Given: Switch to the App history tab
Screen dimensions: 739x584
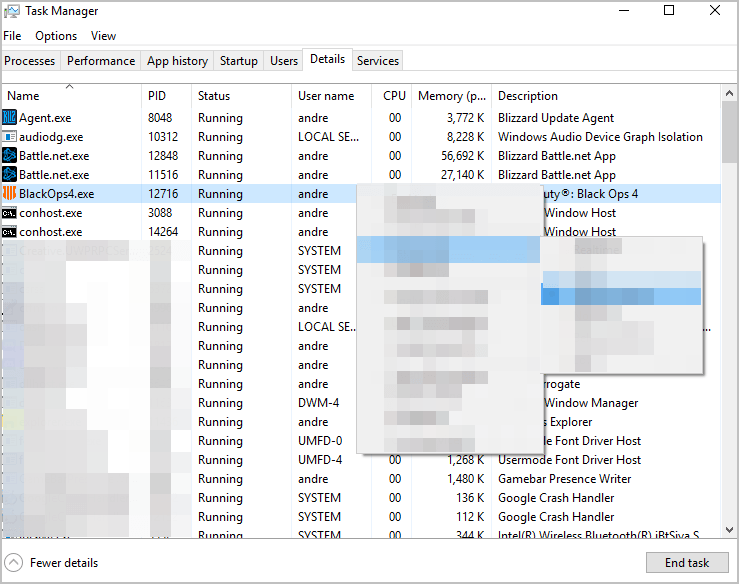Looking at the screenshot, I should click(x=177, y=61).
